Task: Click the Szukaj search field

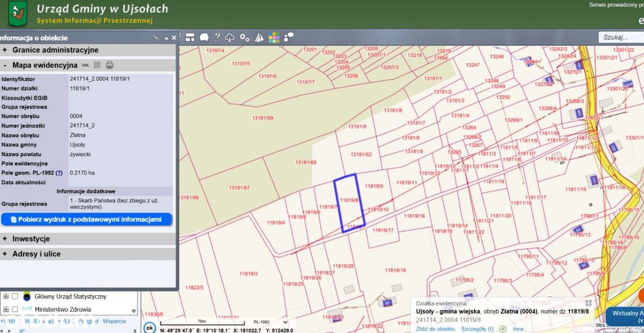Action: (x=621, y=37)
